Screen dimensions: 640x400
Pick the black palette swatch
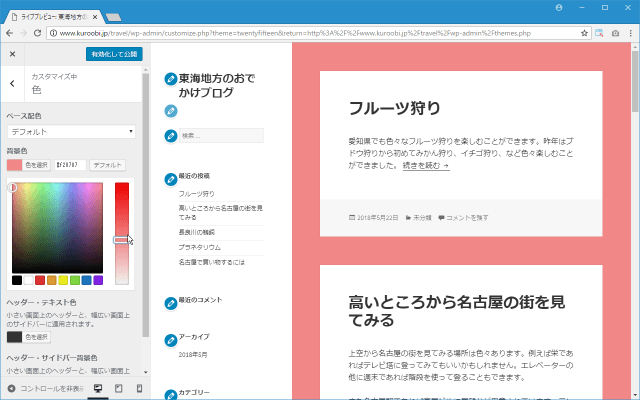17,280
